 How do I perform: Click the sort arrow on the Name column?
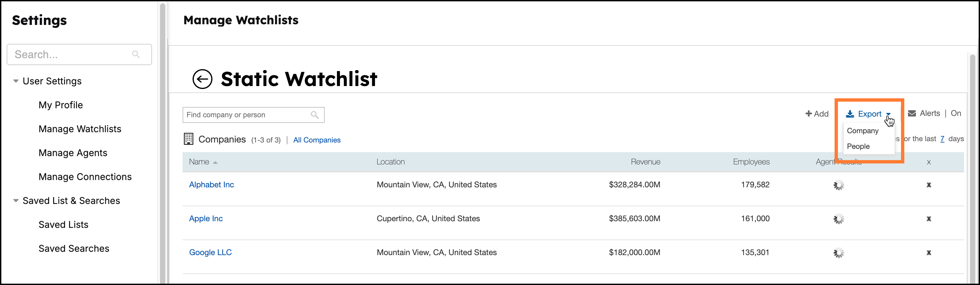[215, 162]
